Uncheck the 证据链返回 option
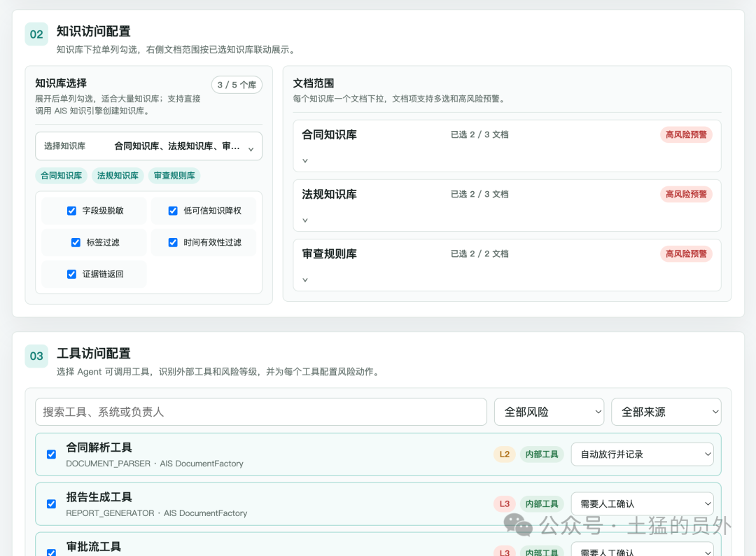This screenshot has height=556, width=756. click(72, 274)
